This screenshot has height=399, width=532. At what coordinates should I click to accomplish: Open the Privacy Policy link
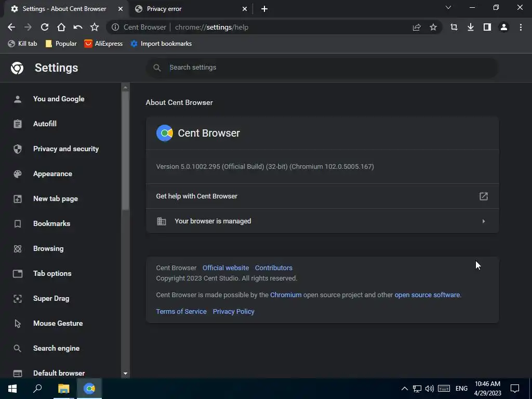coord(233,312)
